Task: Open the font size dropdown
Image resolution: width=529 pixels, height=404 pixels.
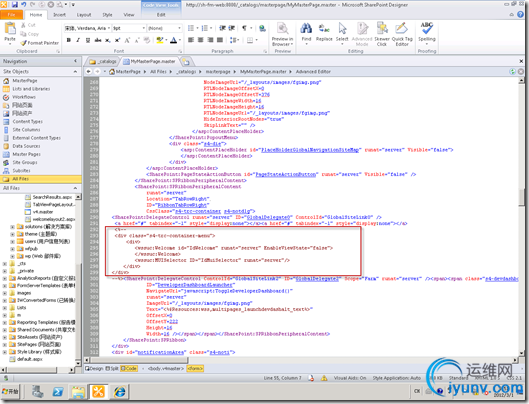Action: click(x=143, y=28)
